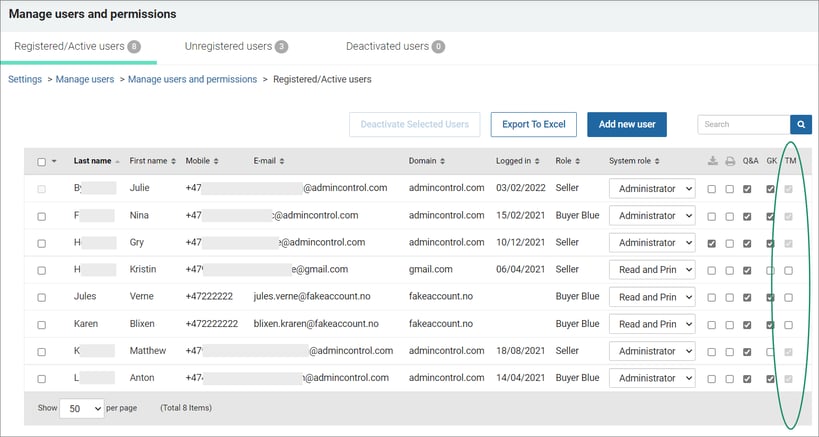Screen dimensions: 819x437
Task: Toggle the select-all checkbox in table header
Action: [x=42, y=162]
